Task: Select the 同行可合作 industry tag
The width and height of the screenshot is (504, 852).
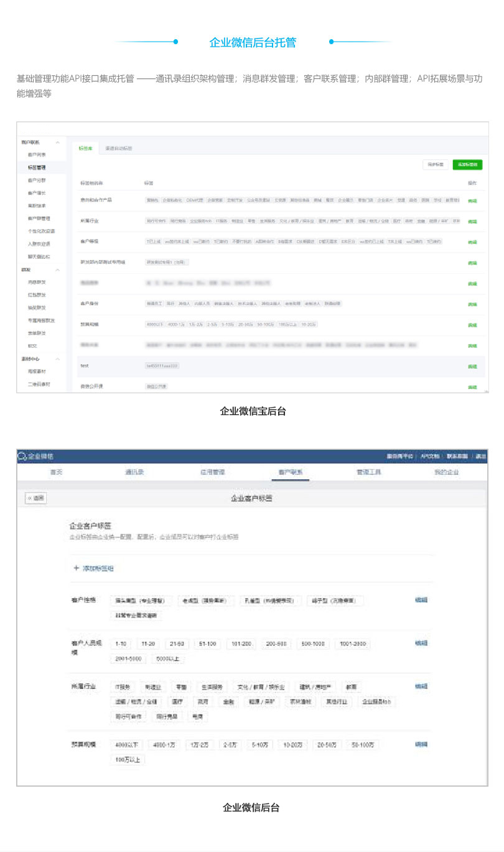Action: pyautogui.click(x=128, y=716)
